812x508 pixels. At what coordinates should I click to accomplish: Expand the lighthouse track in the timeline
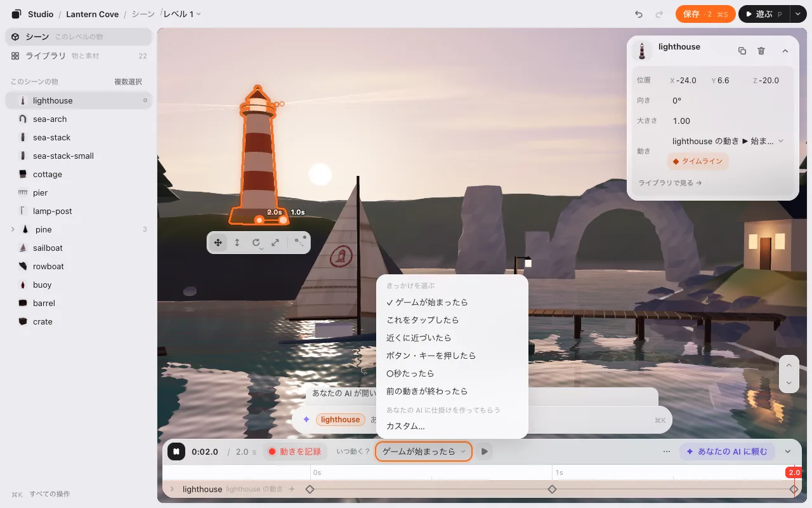[x=171, y=489]
